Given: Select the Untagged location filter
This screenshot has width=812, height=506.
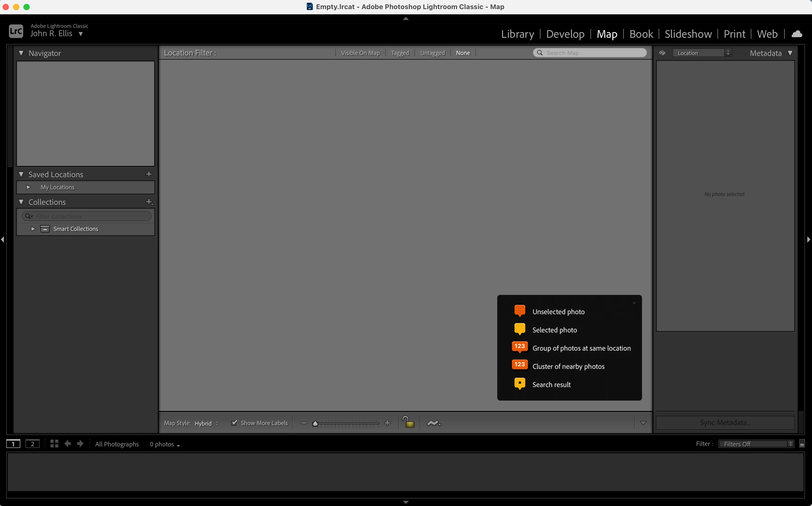Looking at the screenshot, I should click(432, 53).
